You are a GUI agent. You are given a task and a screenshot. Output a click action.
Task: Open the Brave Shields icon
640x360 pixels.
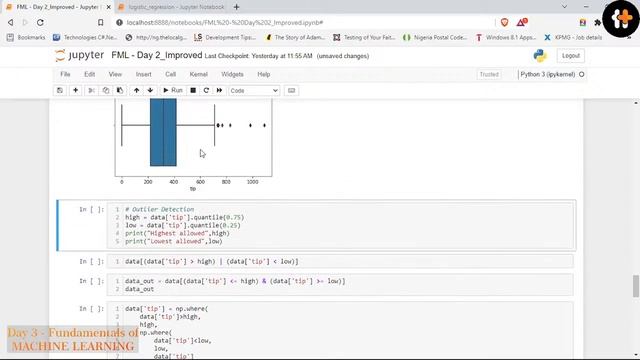504,22
